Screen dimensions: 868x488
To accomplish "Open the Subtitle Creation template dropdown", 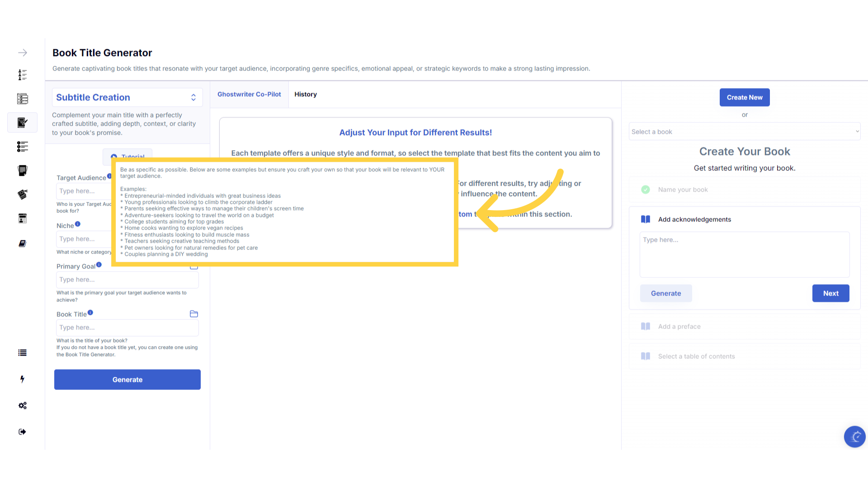I will pyautogui.click(x=127, y=98).
